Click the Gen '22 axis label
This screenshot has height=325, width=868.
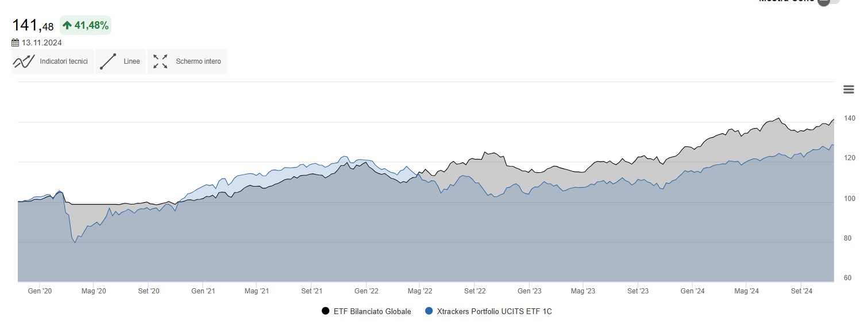366,291
